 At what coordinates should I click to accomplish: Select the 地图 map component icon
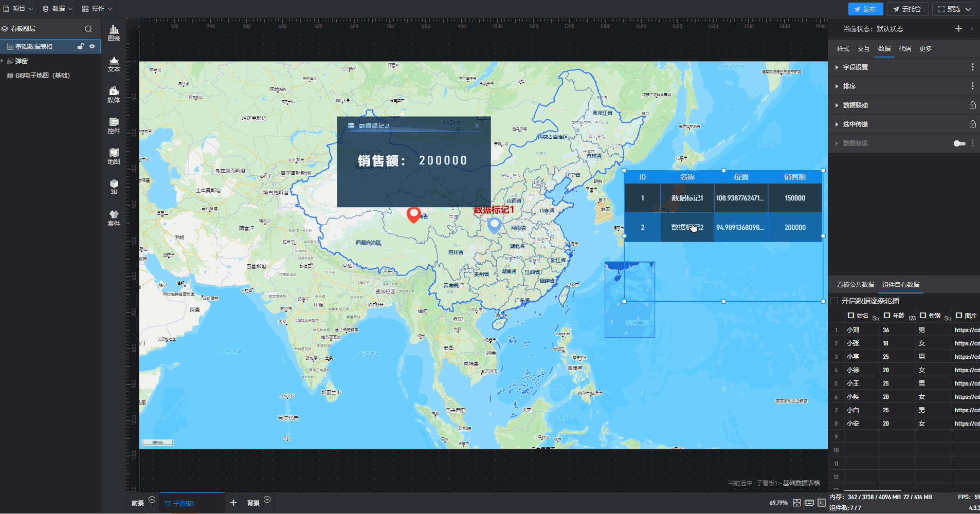(x=114, y=156)
